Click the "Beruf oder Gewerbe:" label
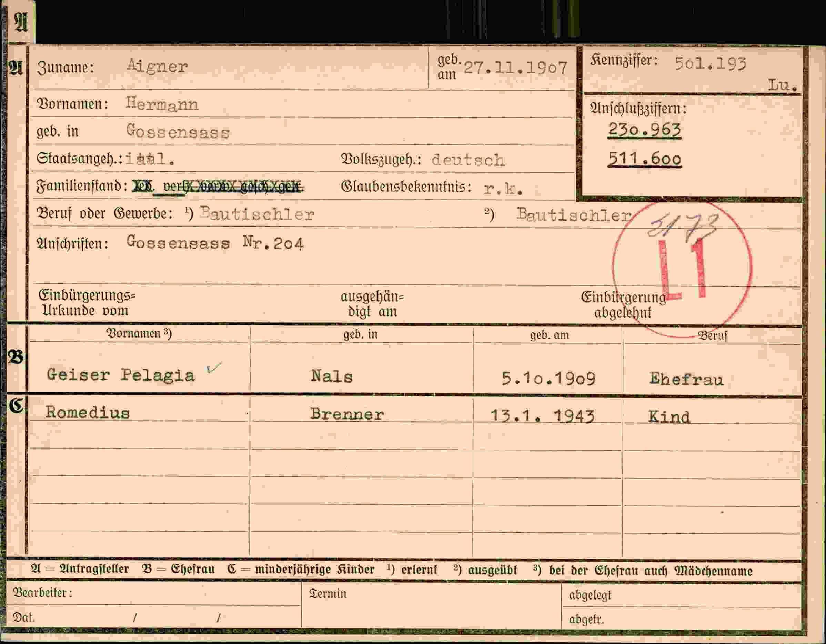 [x=105, y=214]
